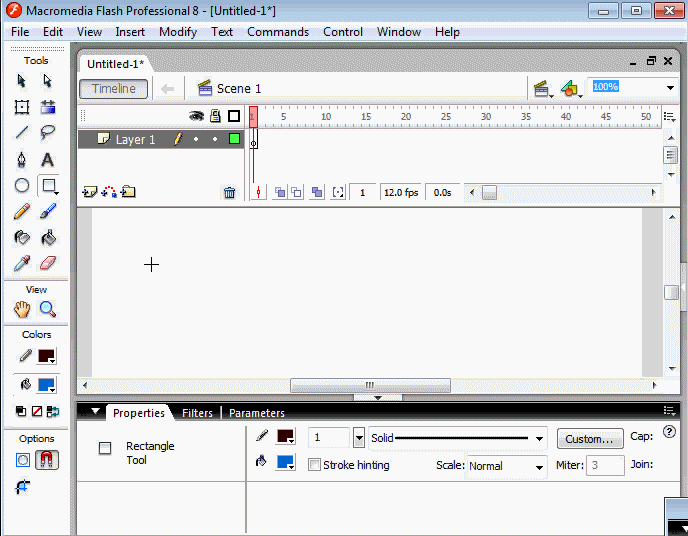Screen dimensions: 688x536
Task: Select the Untitled-1* document tab
Action: click(115, 64)
